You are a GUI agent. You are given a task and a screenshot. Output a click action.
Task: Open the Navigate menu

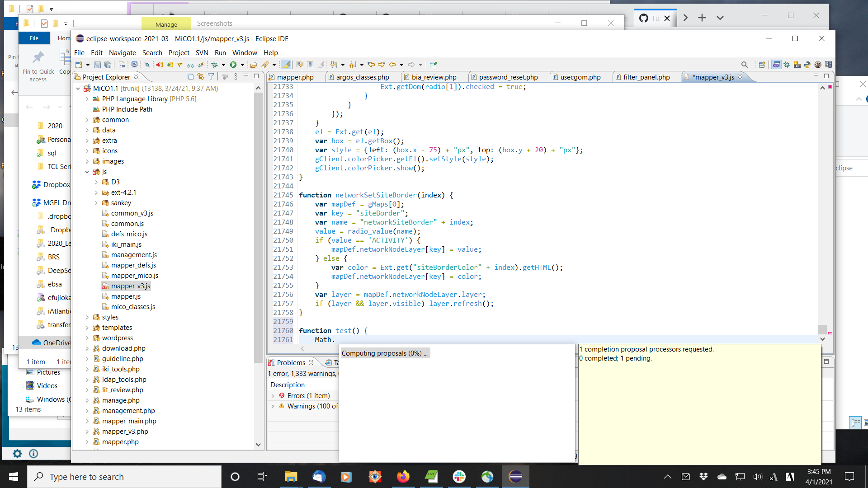122,53
